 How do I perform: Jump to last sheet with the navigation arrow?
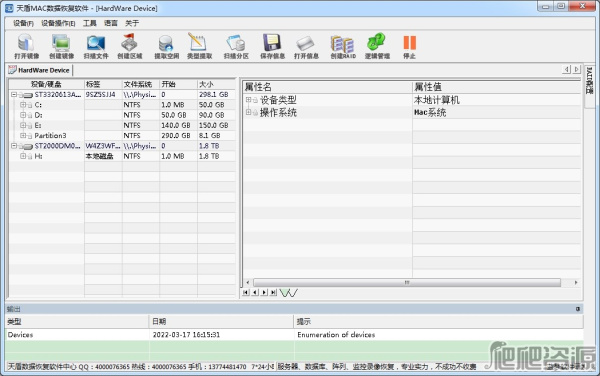pos(273,293)
